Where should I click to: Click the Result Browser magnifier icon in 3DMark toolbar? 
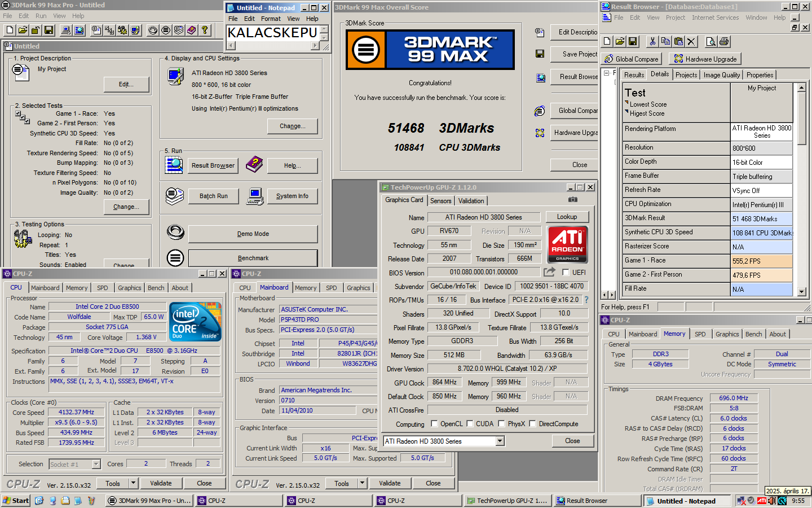pos(79,30)
